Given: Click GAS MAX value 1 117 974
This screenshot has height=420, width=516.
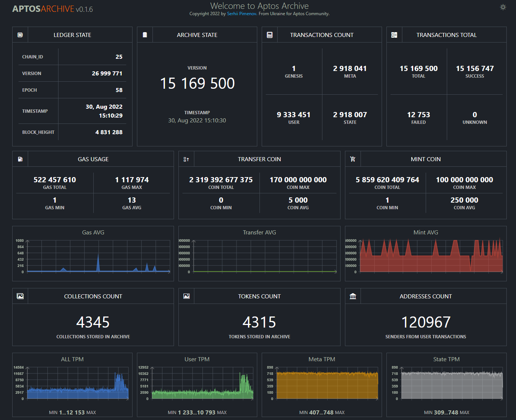Looking at the screenshot, I should [x=132, y=180].
